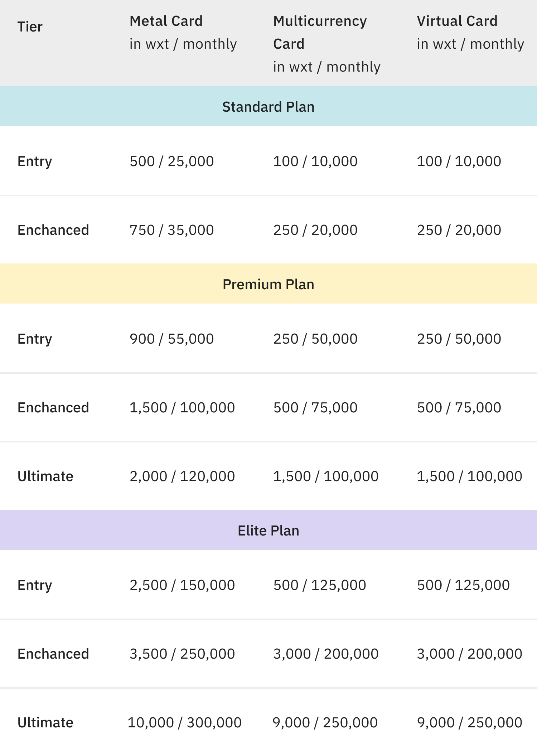Select the 900 / 55,000 cell
537x756 pixels.
tap(172, 339)
